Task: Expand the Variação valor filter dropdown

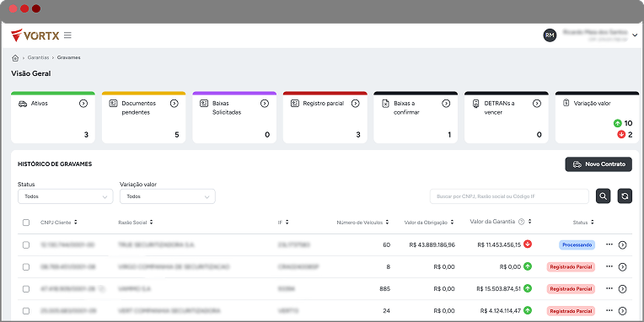Action: [x=167, y=196]
